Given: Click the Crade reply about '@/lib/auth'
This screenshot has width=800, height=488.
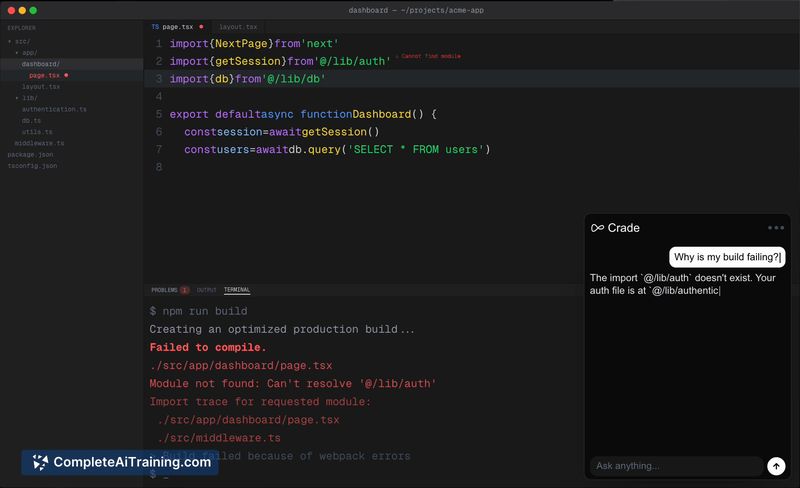Looking at the screenshot, I should [x=683, y=284].
